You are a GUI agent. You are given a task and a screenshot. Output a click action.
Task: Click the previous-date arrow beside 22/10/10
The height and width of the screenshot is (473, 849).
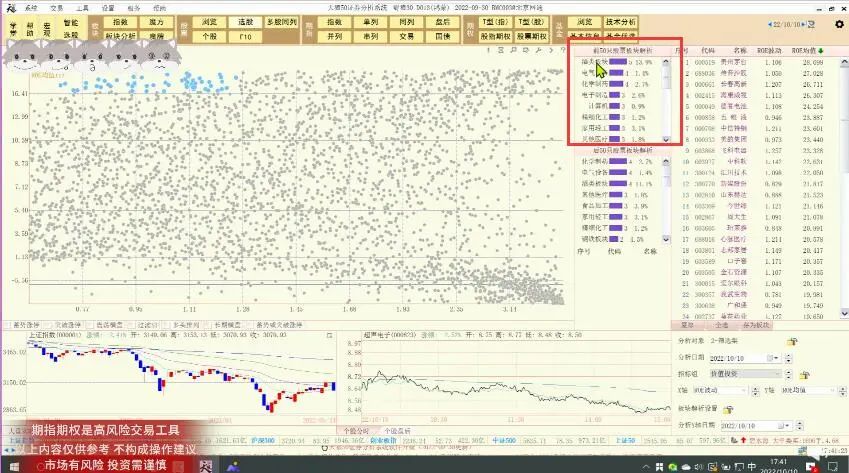pos(769,22)
